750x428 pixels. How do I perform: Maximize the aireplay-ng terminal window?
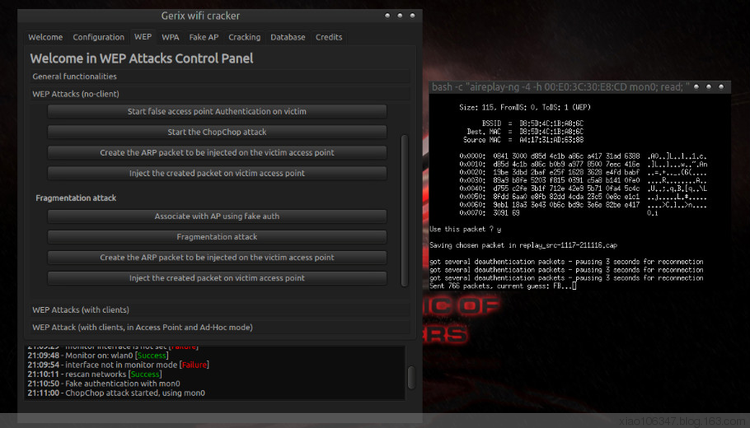709,87
